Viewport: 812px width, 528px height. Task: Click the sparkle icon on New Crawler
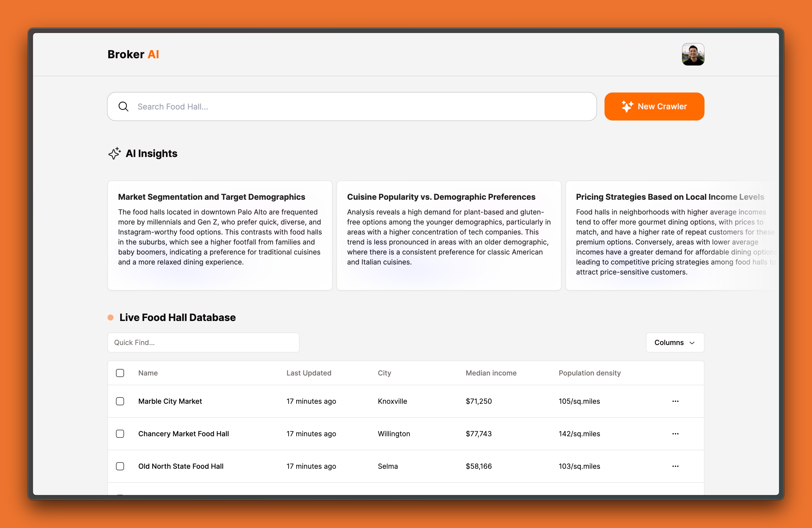pyautogui.click(x=627, y=106)
